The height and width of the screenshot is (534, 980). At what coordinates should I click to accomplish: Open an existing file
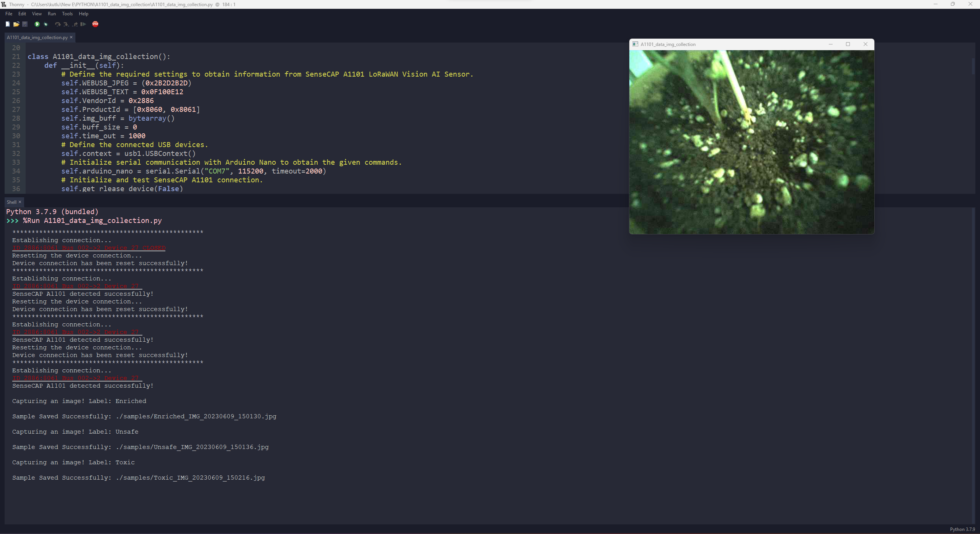(x=16, y=24)
